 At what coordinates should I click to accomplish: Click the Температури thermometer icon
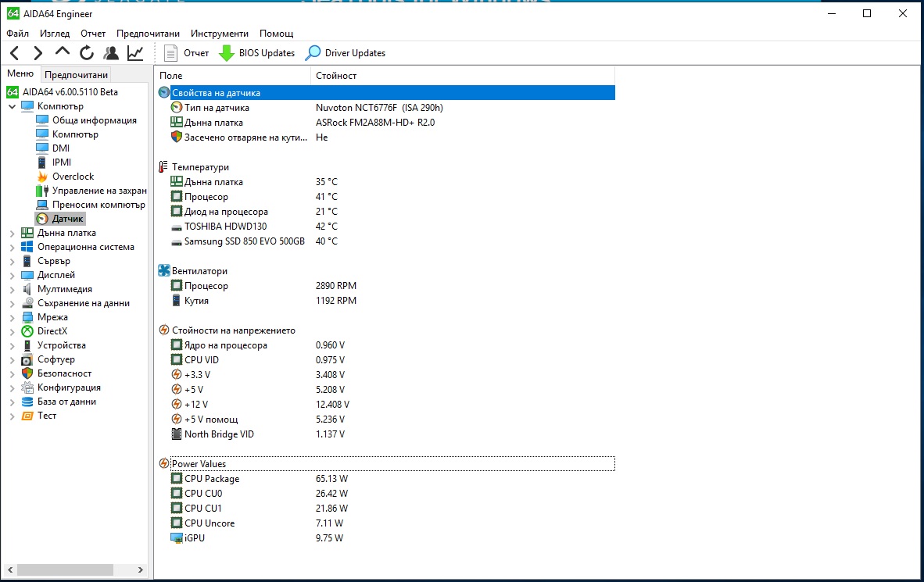tap(164, 167)
